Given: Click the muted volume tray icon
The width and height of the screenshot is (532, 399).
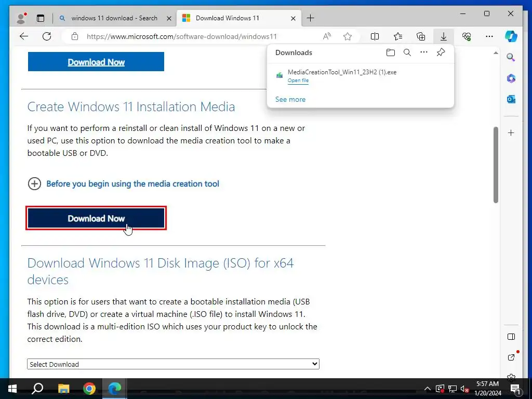Looking at the screenshot, I should [465, 389].
